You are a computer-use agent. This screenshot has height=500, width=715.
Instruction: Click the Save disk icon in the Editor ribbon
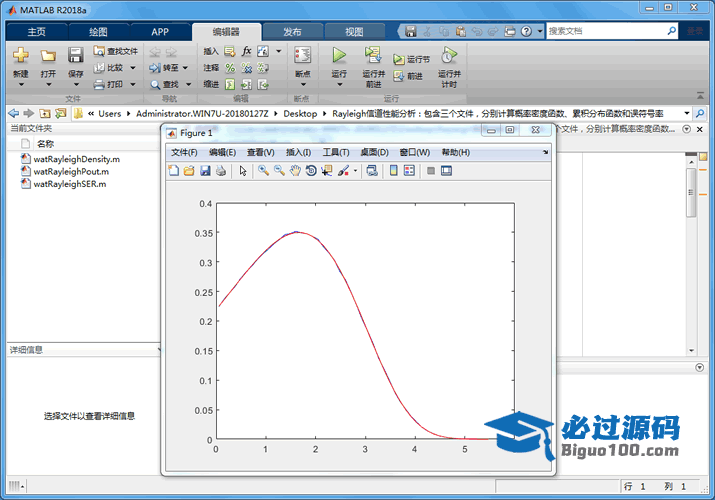[75, 55]
